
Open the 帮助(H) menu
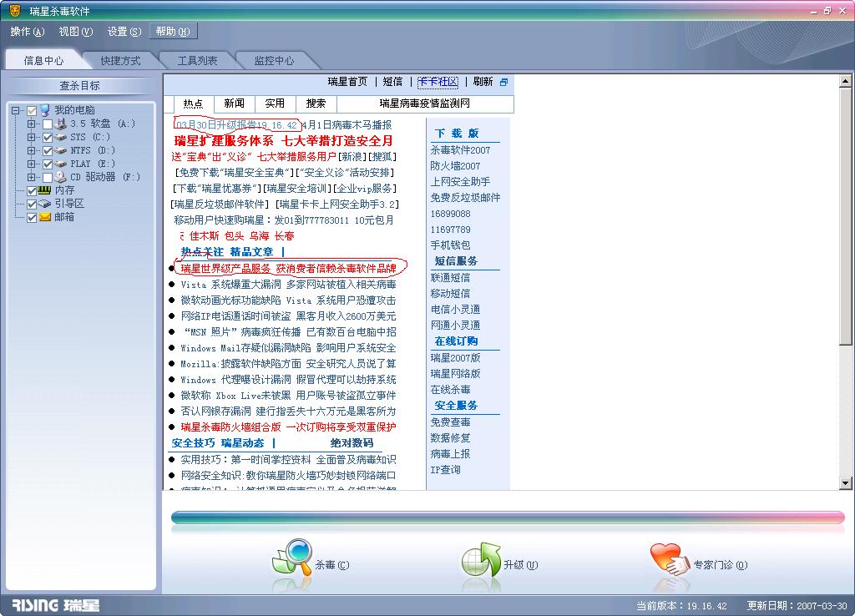click(173, 32)
